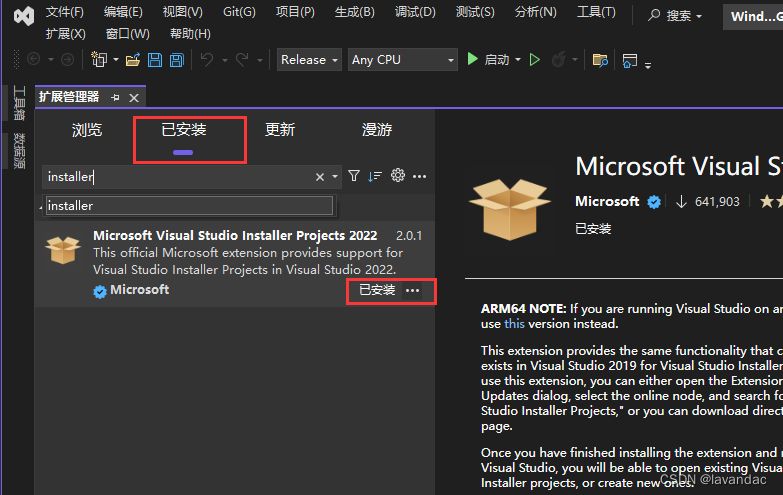The image size is (783, 495).
Task: Click the large package icon in details pane
Action: [509, 209]
